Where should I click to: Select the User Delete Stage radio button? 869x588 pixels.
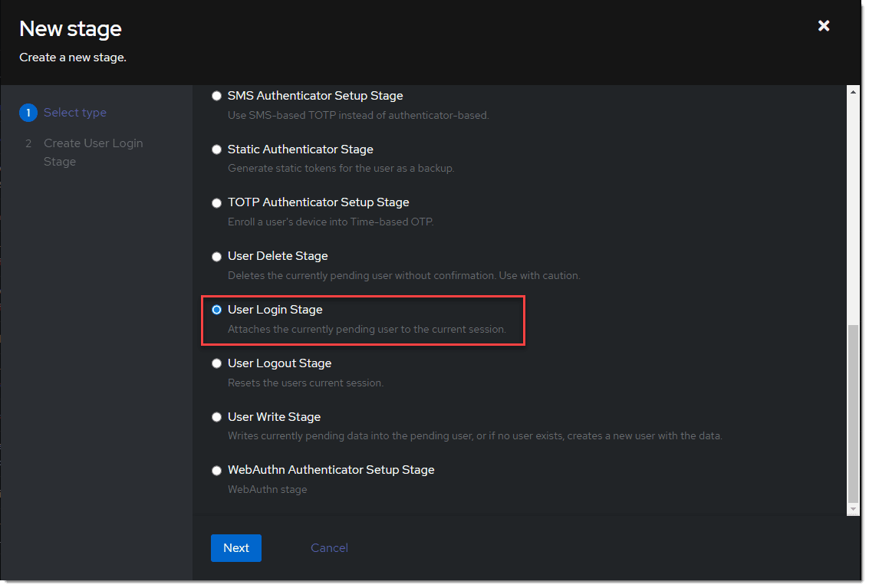pos(216,257)
